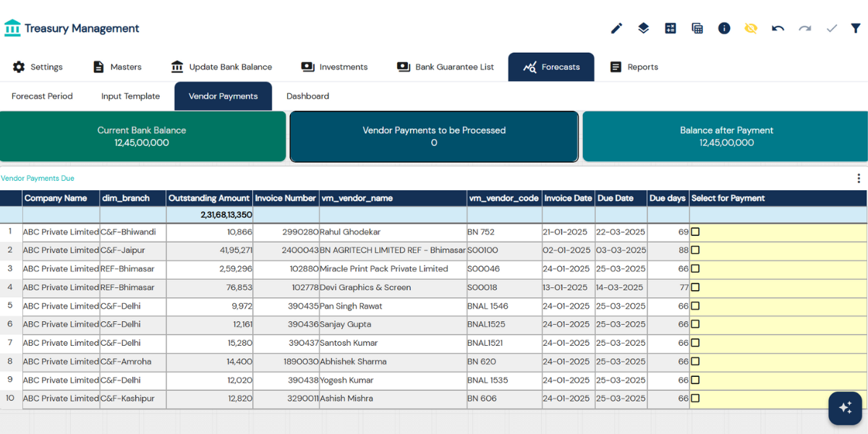The height and width of the screenshot is (434, 868).
Task: Click the Balance after Payment card
Action: (726, 137)
